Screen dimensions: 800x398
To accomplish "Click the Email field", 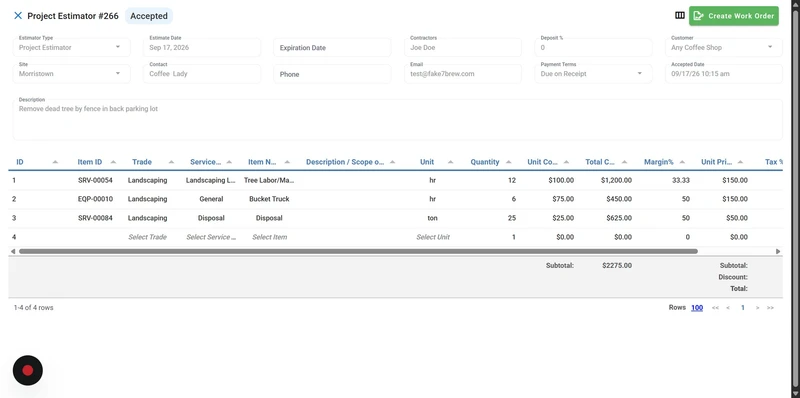I will tap(463, 74).
